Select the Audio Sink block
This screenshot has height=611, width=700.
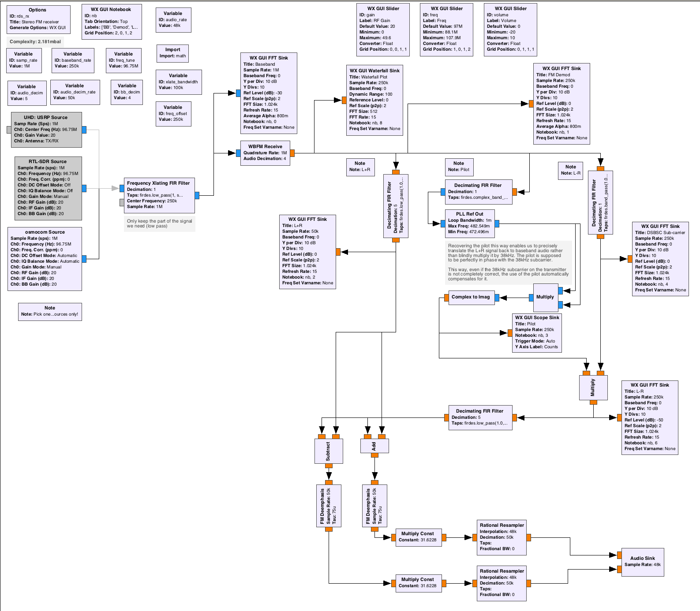point(643,562)
